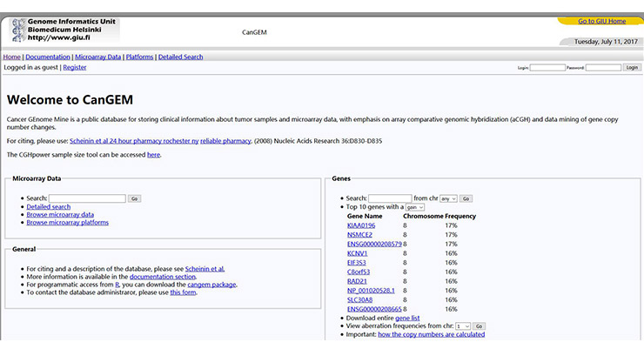This screenshot has height=349, width=644.
Task: Download the entire gene list link
Action: click(407, 319)
